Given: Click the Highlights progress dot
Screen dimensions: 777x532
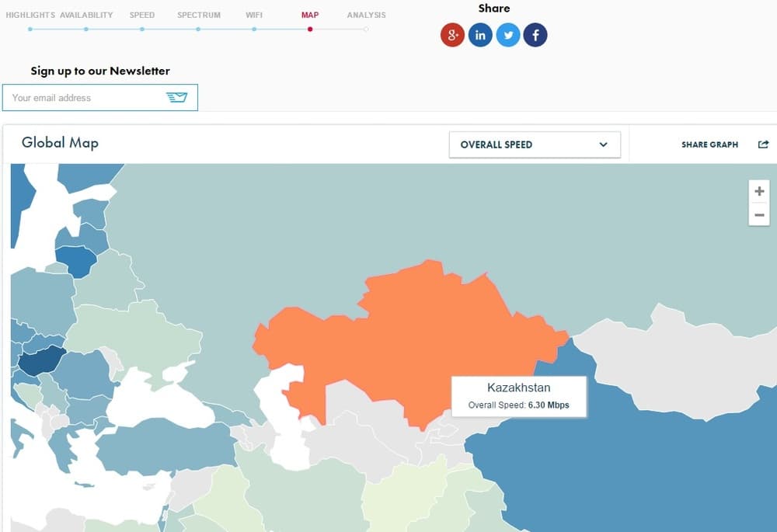Looking at the screenshot, I should point(30,30).
